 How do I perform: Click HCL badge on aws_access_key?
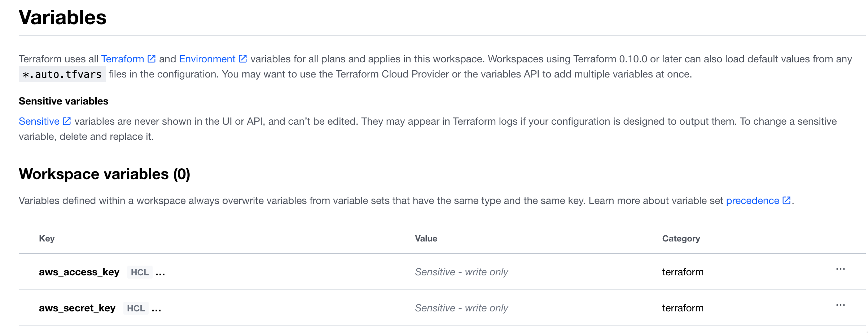click(x=140, y=272)
